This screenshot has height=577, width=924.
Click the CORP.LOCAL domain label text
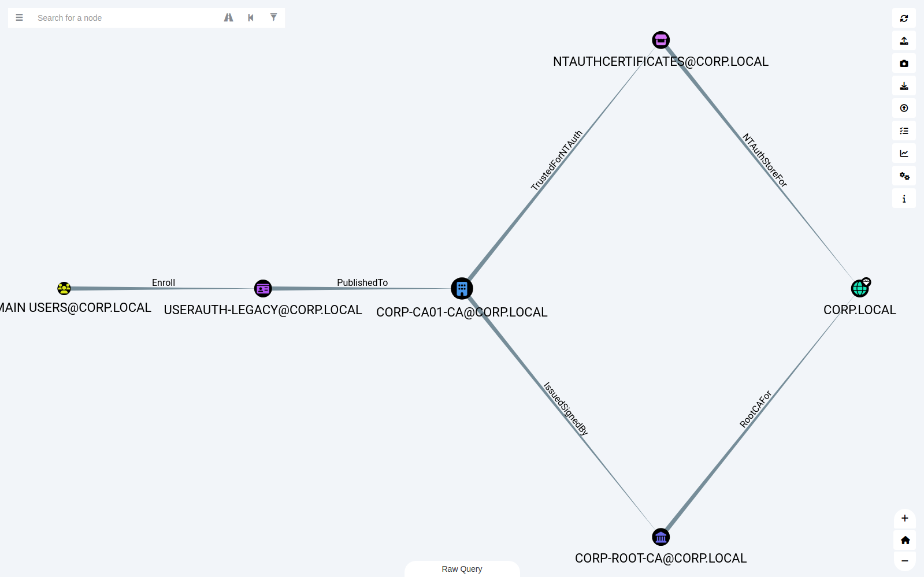tap(860, 310)
